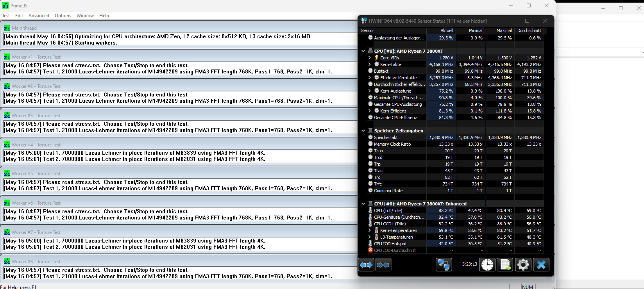644x289 pixels.
Task: Expand the Kern-Takte row
Action: click(370, 64)
